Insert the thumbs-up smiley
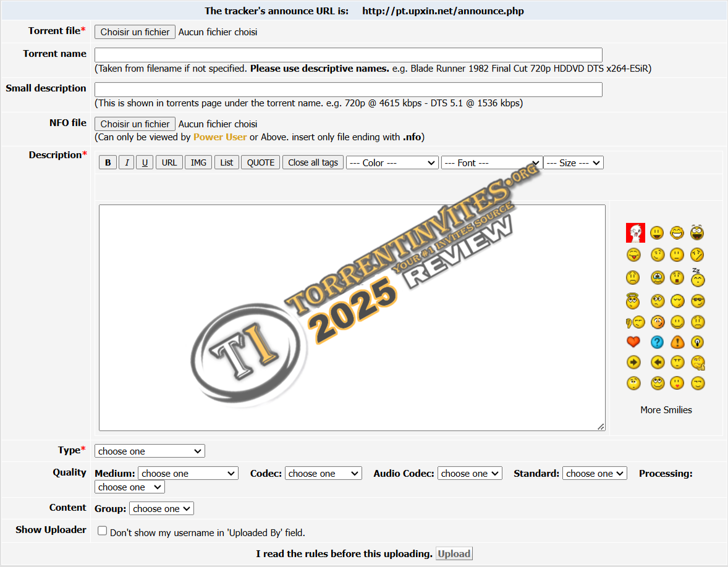The image size is (728, 567). [x=698, y=363]
